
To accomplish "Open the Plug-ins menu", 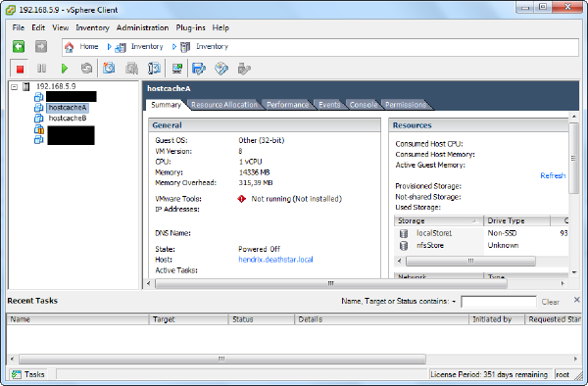I will (190, 27).
